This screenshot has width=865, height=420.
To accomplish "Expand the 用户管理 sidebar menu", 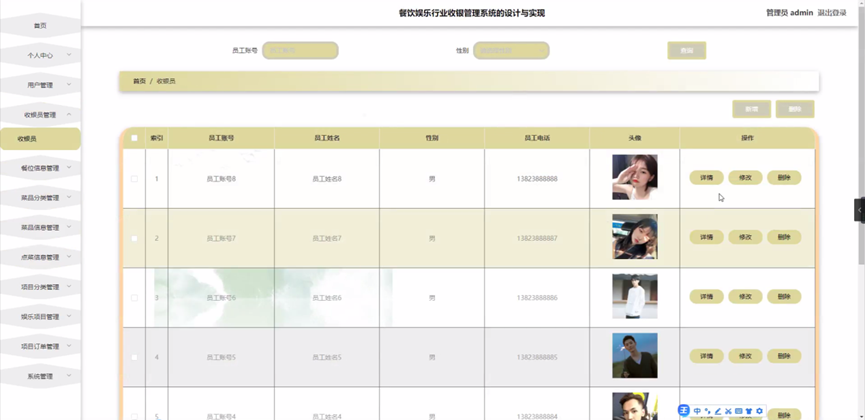I will coord(40,85).
